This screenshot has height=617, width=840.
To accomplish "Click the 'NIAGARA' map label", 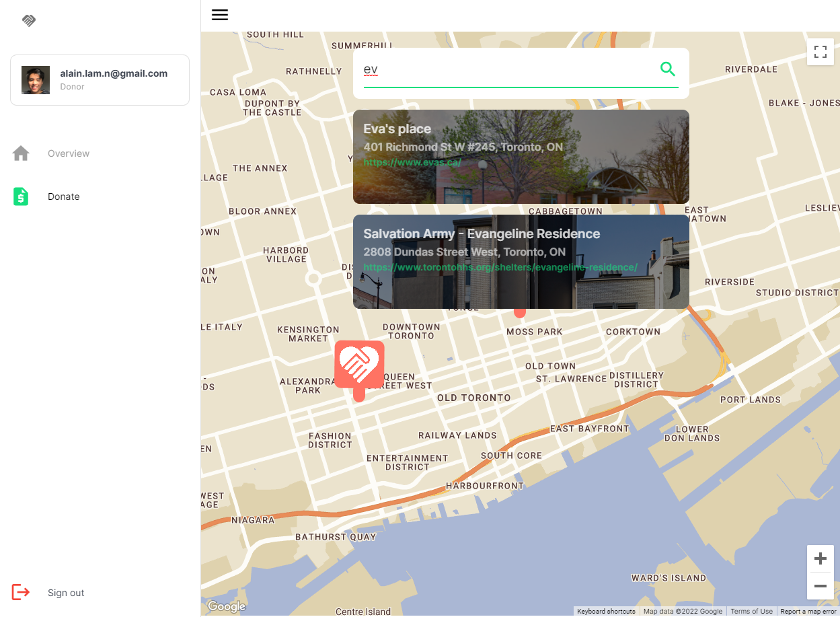I will click(x=253, y=520).
